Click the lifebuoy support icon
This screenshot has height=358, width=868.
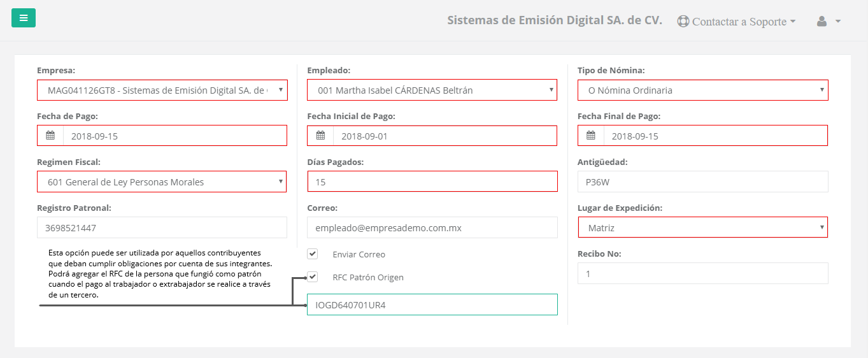pos(683,21)
